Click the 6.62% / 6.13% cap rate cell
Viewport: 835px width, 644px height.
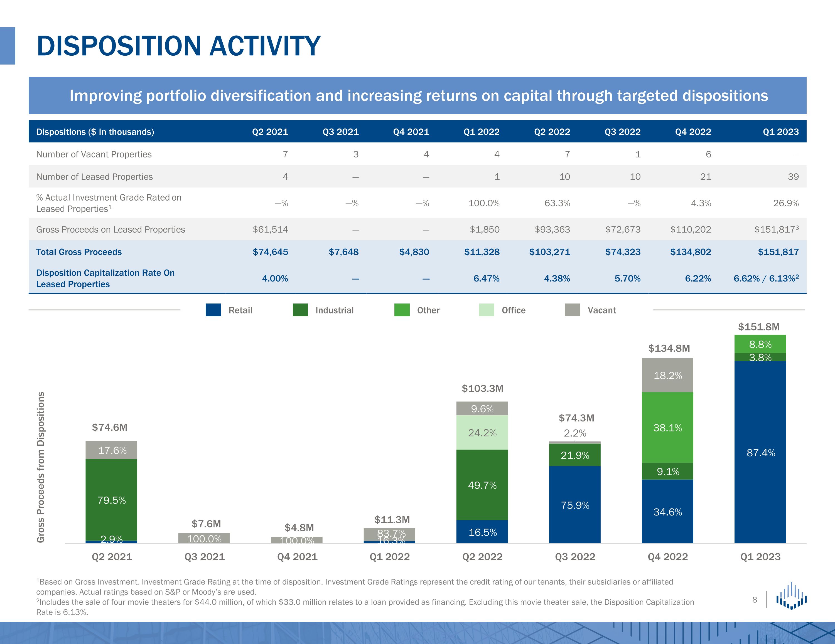pyautogui.click(x=766, y=278)
